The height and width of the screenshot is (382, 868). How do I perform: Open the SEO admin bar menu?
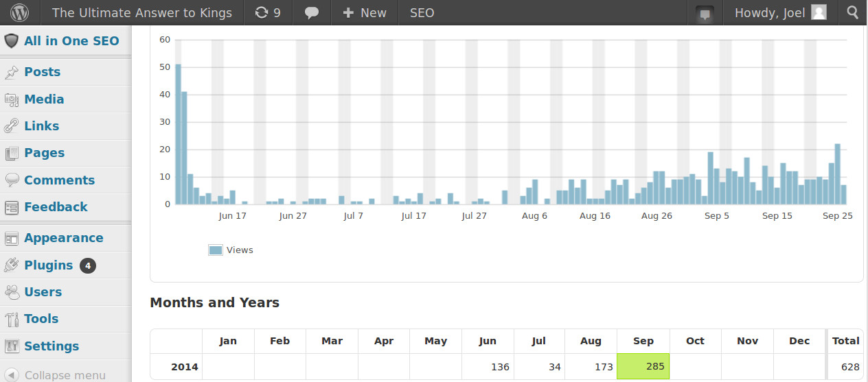422,12
